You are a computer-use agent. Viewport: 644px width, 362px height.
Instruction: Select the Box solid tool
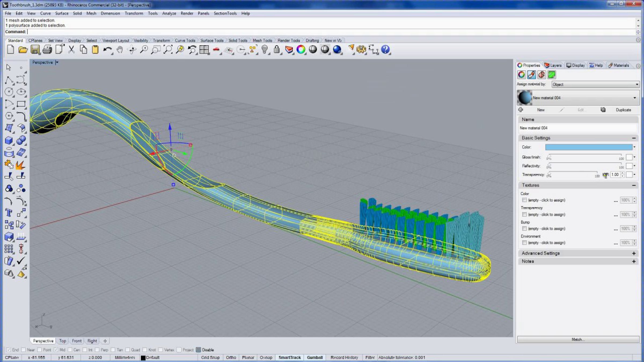pyautogui.click(x=9, y=140)
